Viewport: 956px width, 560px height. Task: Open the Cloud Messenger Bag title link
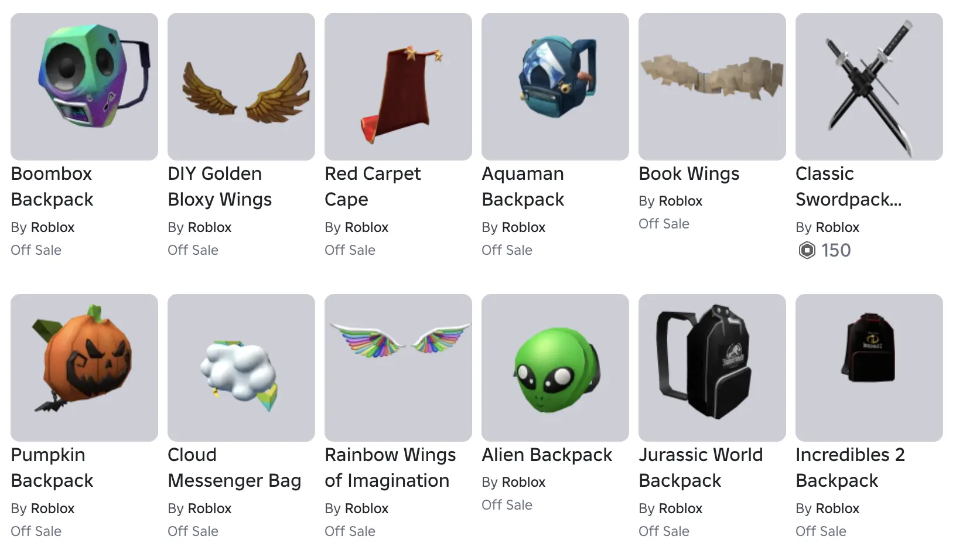(234, 467)
